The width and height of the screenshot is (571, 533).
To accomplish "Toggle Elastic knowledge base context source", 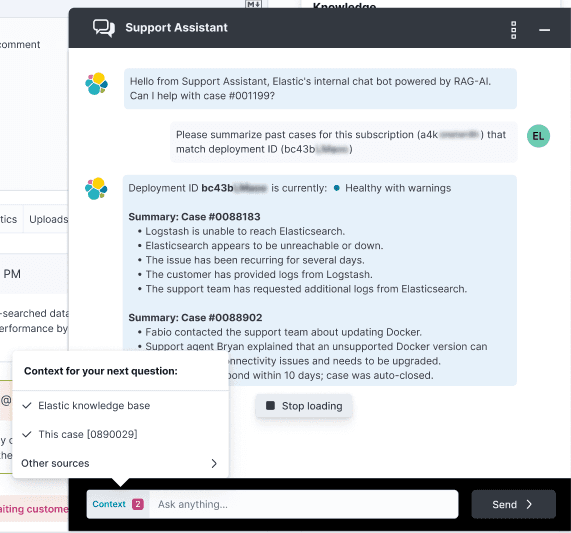I will click(121, 406).
